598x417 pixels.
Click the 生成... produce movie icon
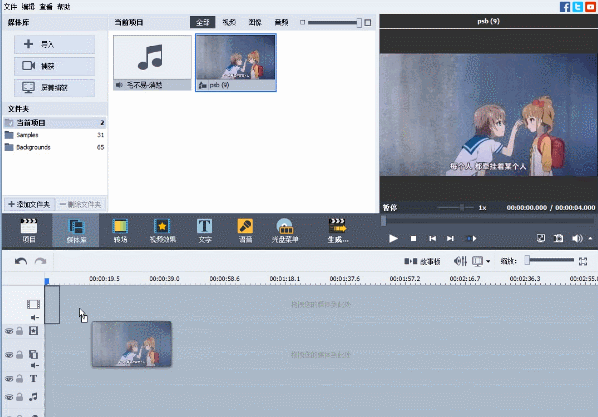(338, 230)
